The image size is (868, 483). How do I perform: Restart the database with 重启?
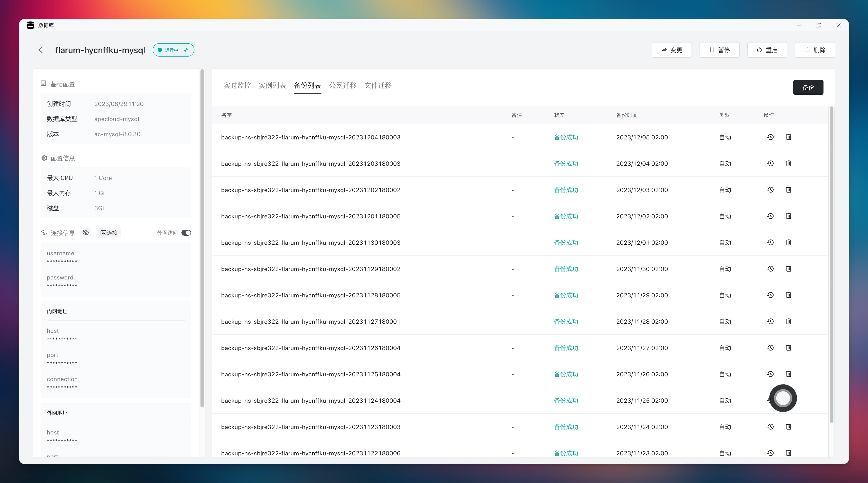767,50
